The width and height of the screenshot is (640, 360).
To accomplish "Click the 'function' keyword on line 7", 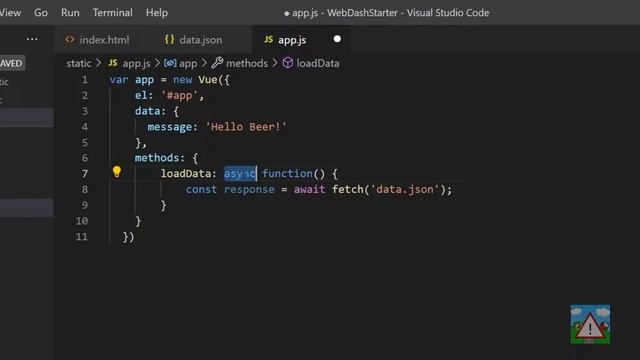I will click(x=287, y=173).
